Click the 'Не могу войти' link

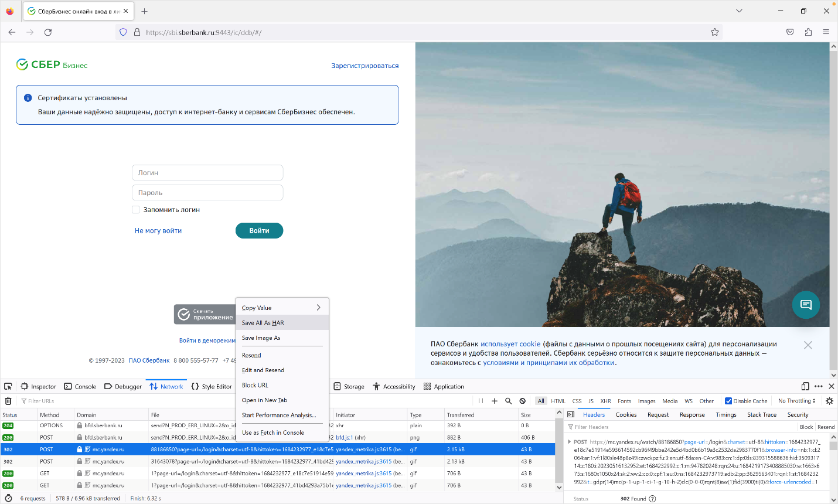158,231
